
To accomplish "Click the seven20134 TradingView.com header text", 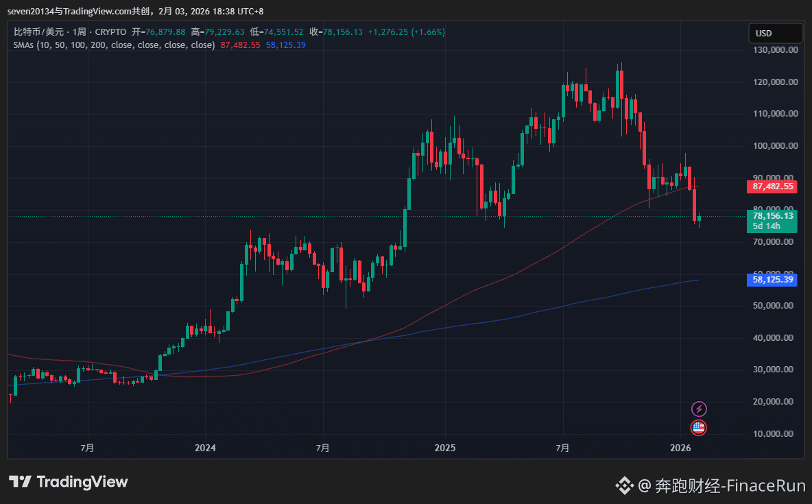I will [135, 12].
